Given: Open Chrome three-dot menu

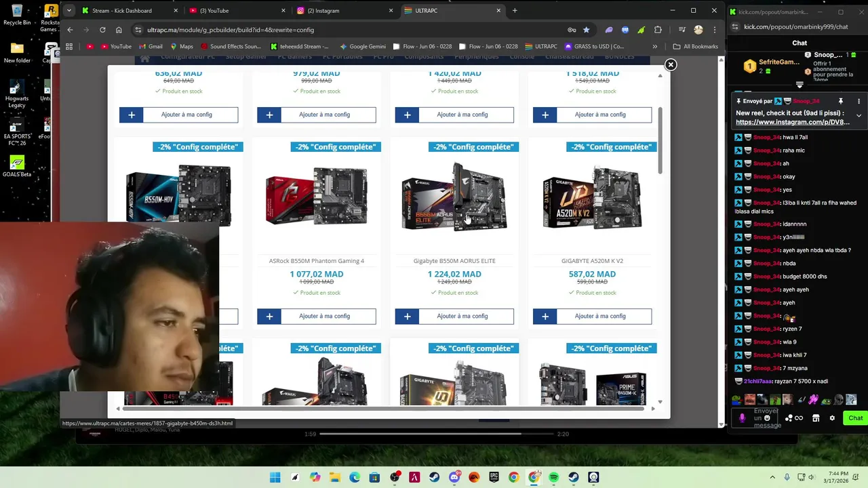Looking at the screenshot, I should click(x=714, y=30).
